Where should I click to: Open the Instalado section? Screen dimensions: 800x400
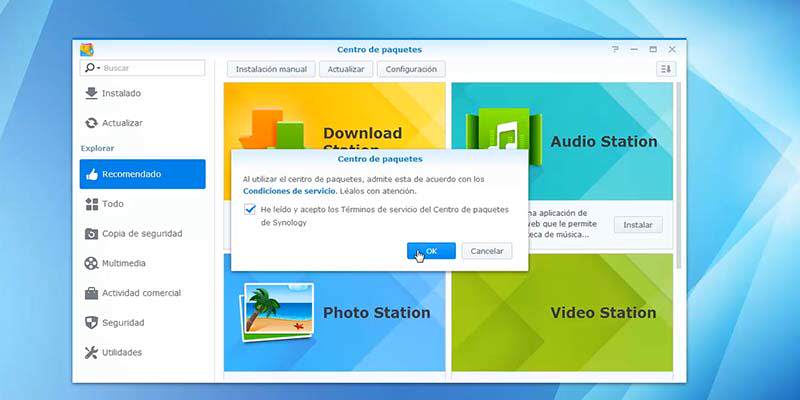142,93
